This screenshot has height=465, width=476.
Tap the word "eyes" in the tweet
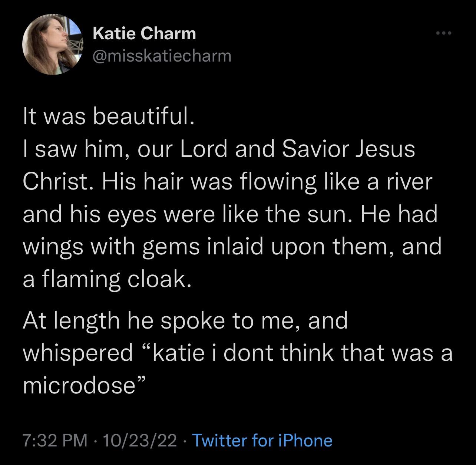point(131,215)
